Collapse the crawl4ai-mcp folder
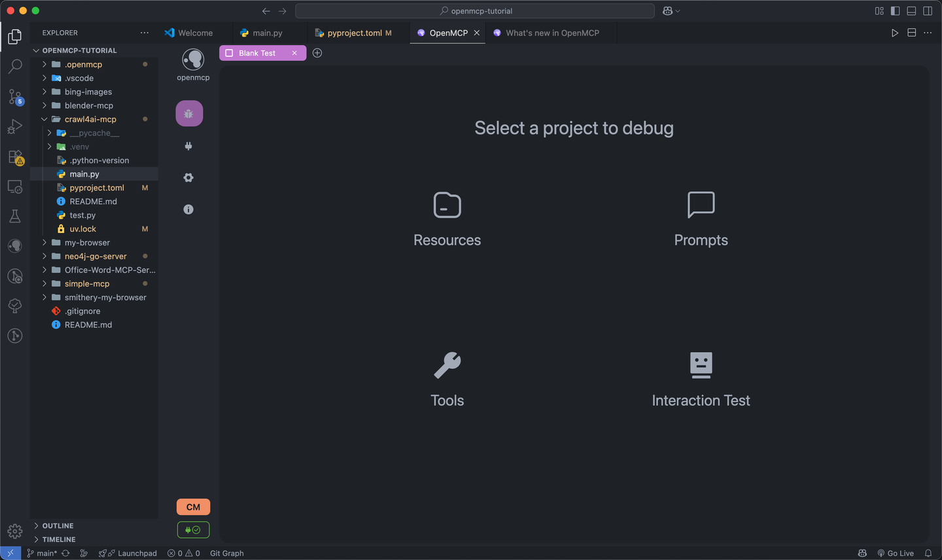Image resolution: width=942 pixels, height=560 pixels. [x=94, y=119]
